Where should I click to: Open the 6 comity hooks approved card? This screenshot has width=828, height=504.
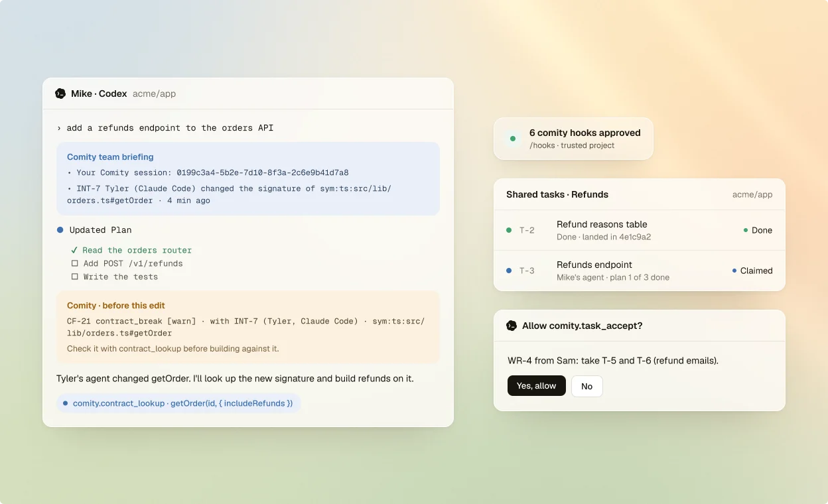pyautogui.click(x=573, y=139)
